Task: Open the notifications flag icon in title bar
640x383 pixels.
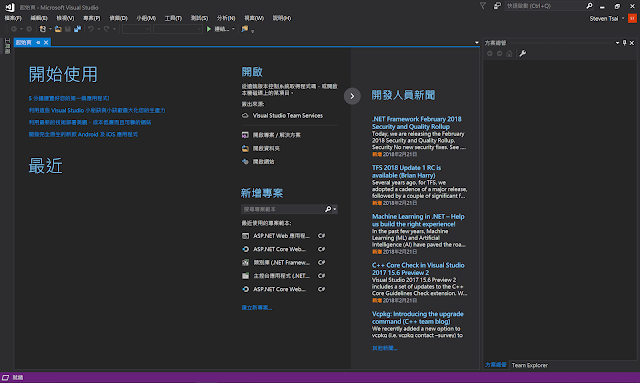Action: click(x=483, y=6)
